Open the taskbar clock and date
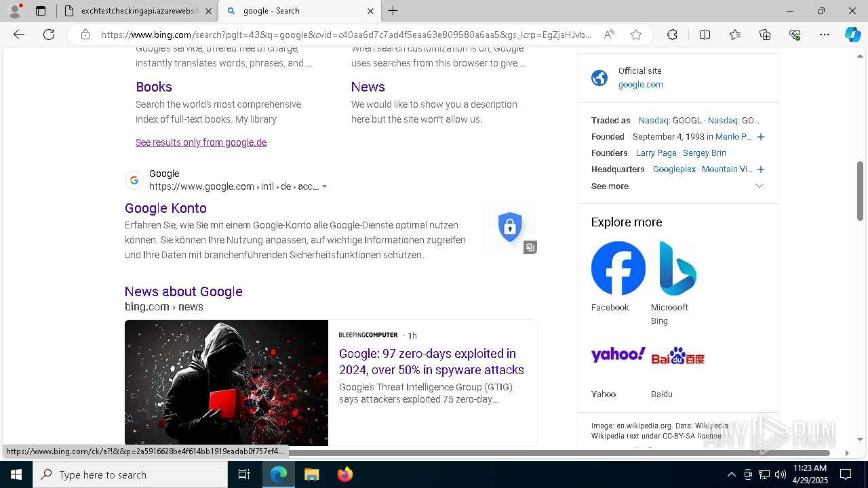 point(810,474)
